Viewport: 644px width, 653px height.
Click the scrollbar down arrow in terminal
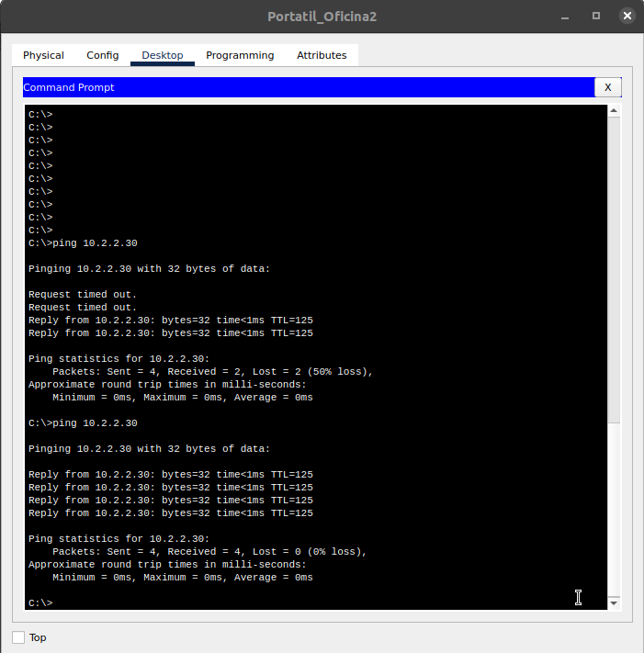614,602
